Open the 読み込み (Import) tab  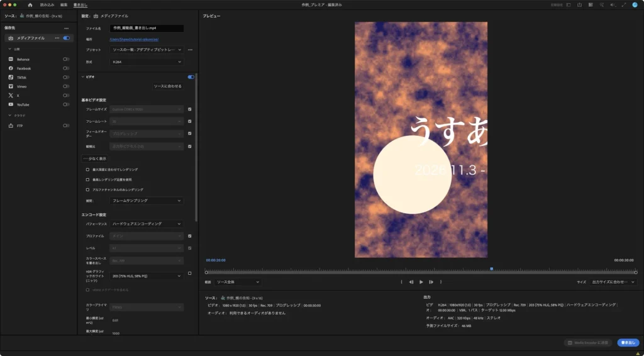[x=47, y=5]
